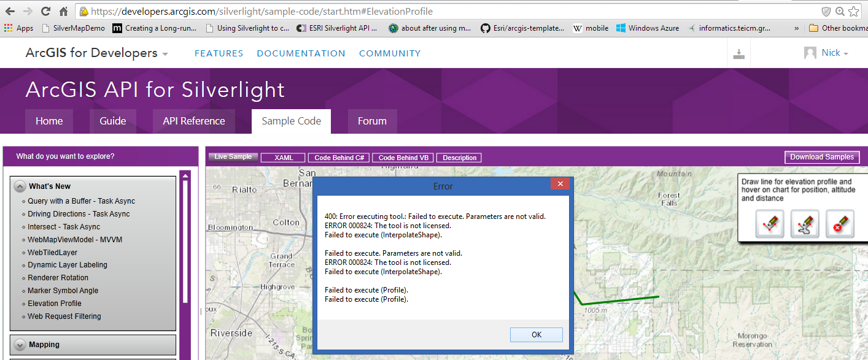The width and height of the screenshot is (868, 360).
Task: Open the 'Using Silverlight to c...' bookmark
Action: pos(247,28)
